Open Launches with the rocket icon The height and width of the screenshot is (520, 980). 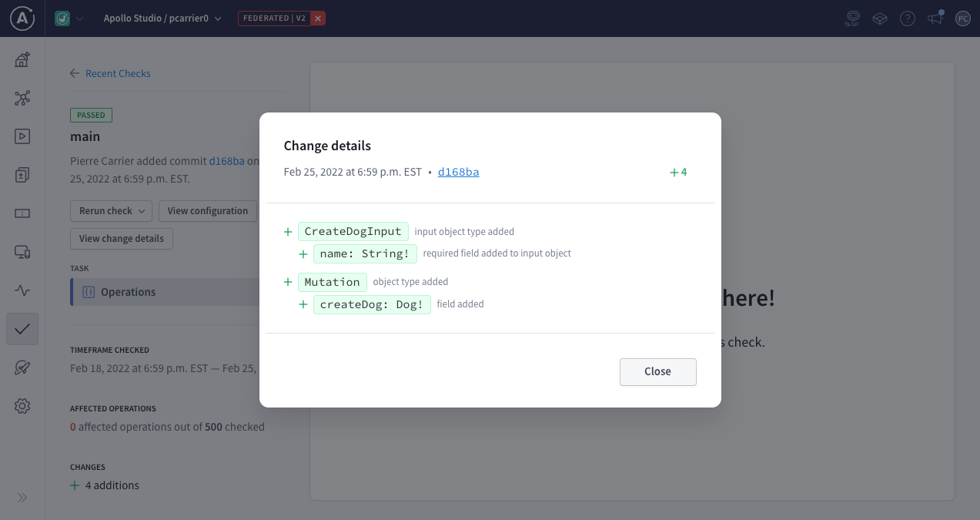pos(22,367)
